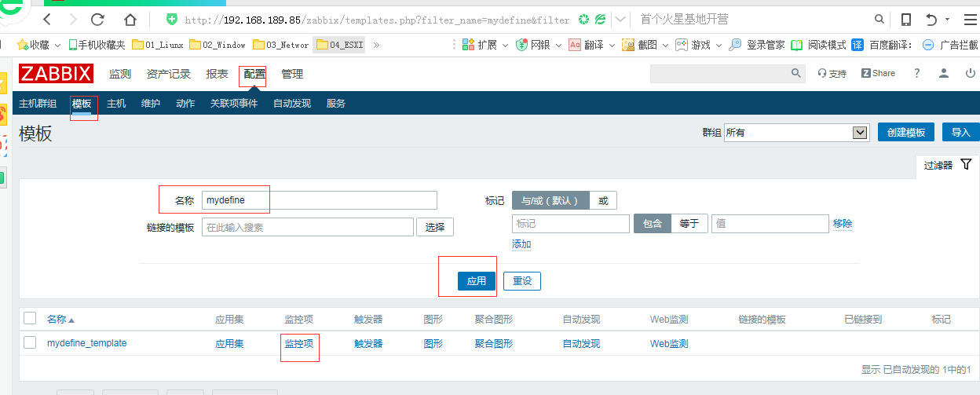This screenshot has height=395, width=980.
Task: Click the 导入 button
Action: pos(960,133)
